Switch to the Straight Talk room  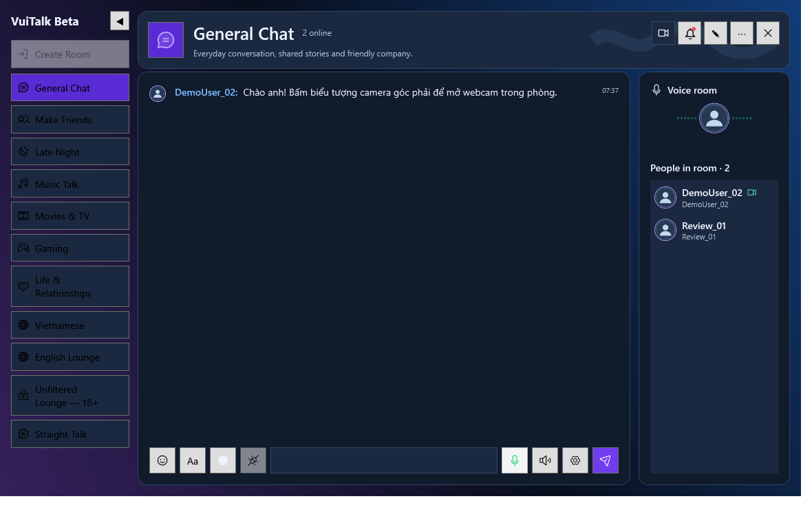(x=70, y=434)
